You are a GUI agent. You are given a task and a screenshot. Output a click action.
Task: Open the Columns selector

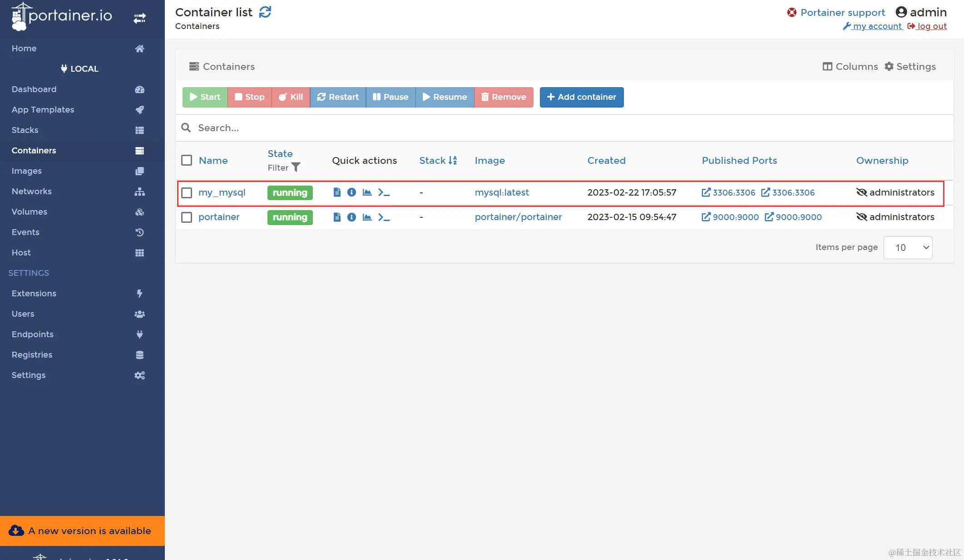850,67
